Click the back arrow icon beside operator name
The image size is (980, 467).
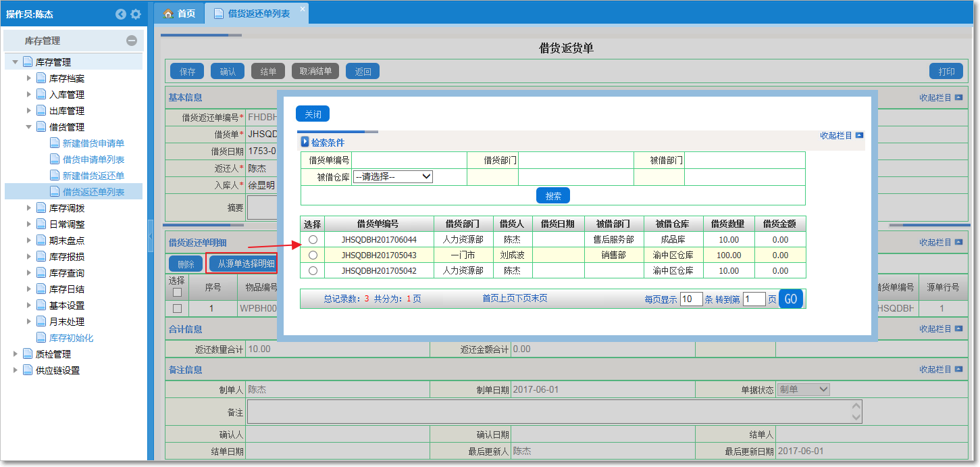[121, 14]
